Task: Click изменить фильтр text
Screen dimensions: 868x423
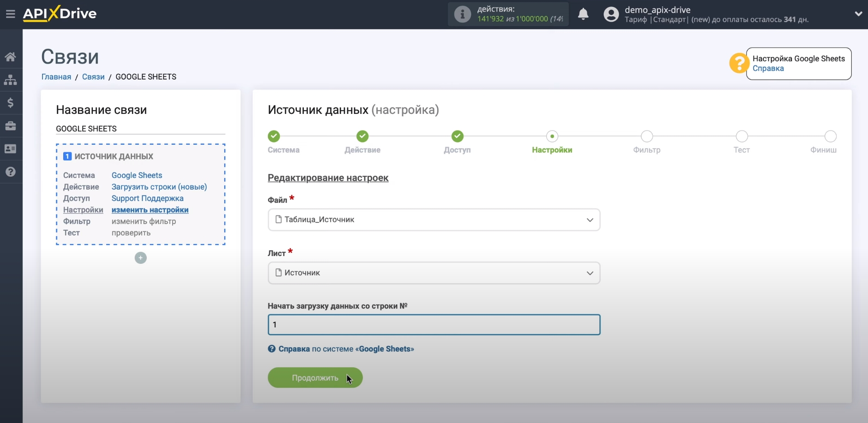Action: tap(144, 221)
